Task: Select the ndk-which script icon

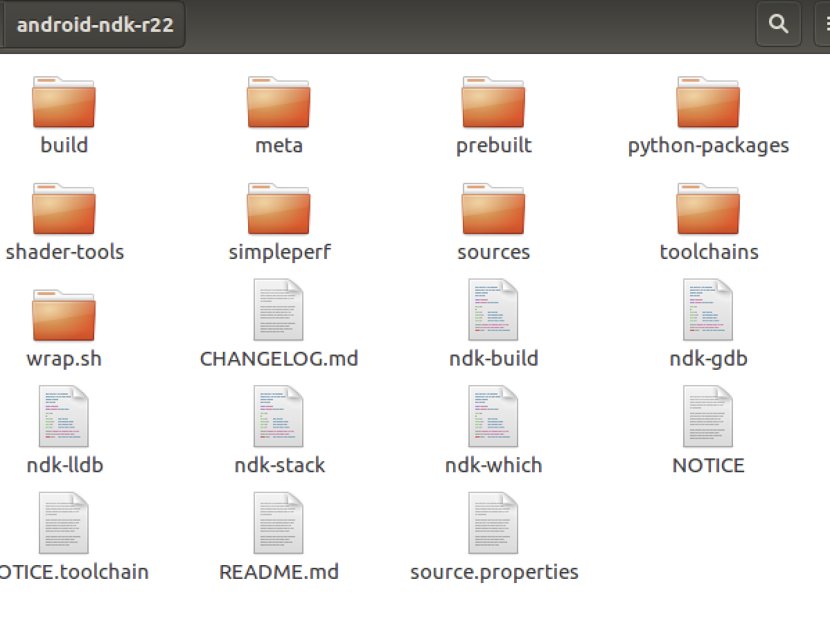Action: point(493,416)
